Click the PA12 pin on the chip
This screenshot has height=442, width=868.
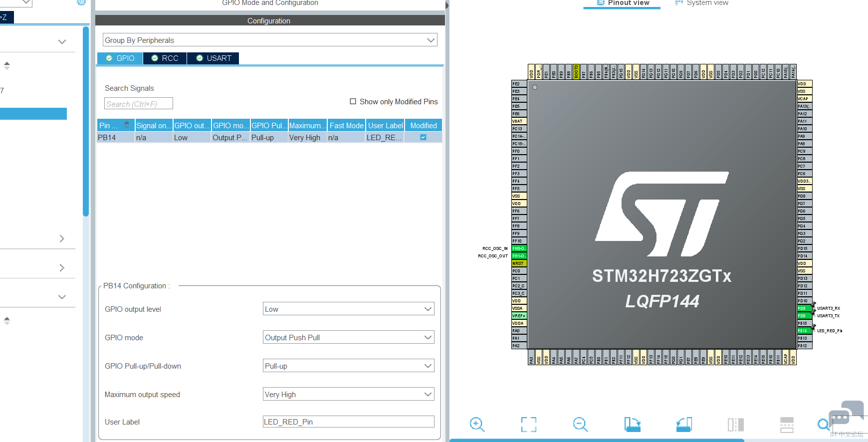point(804,114)
